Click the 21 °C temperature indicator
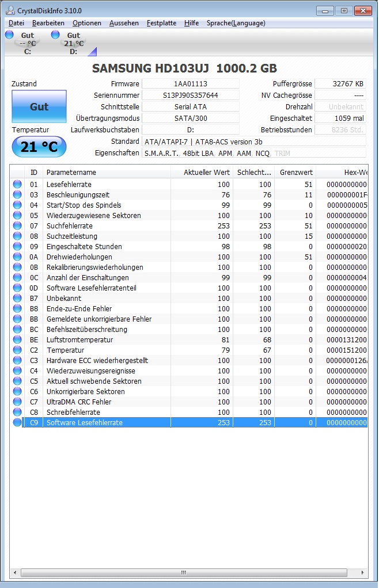Viewport: 379px width, 588px height. pyautogui.click(x=39, y=147)
